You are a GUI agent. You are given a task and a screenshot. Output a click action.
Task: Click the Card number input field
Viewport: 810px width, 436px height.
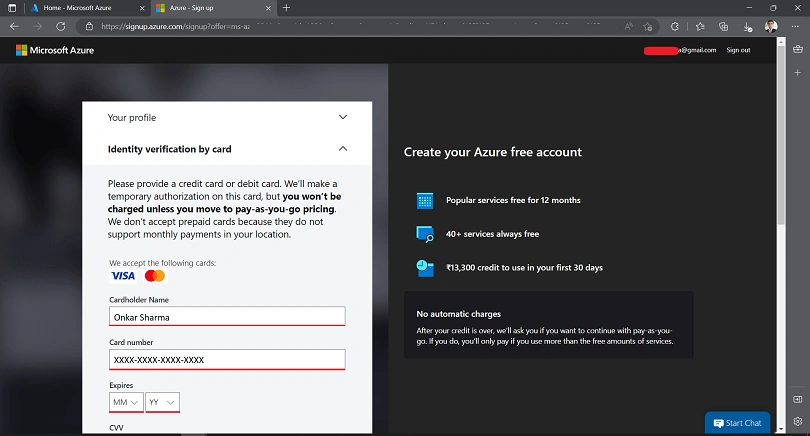227,360
